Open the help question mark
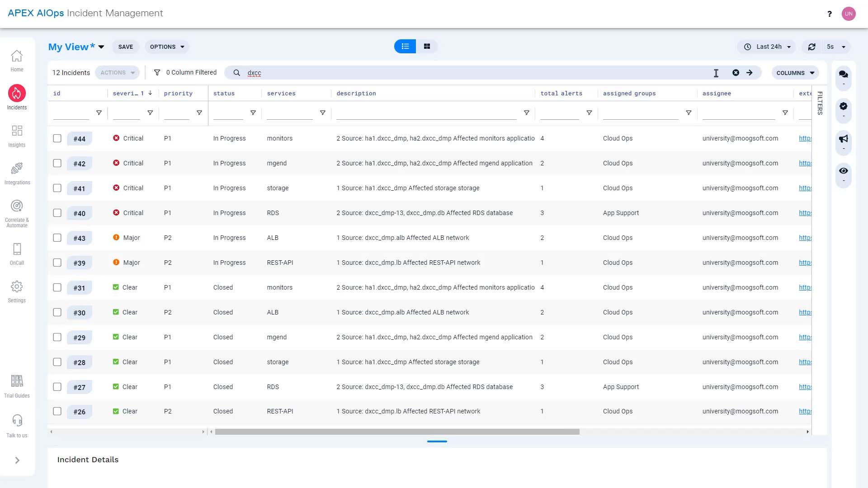 [x=830, y=14]
